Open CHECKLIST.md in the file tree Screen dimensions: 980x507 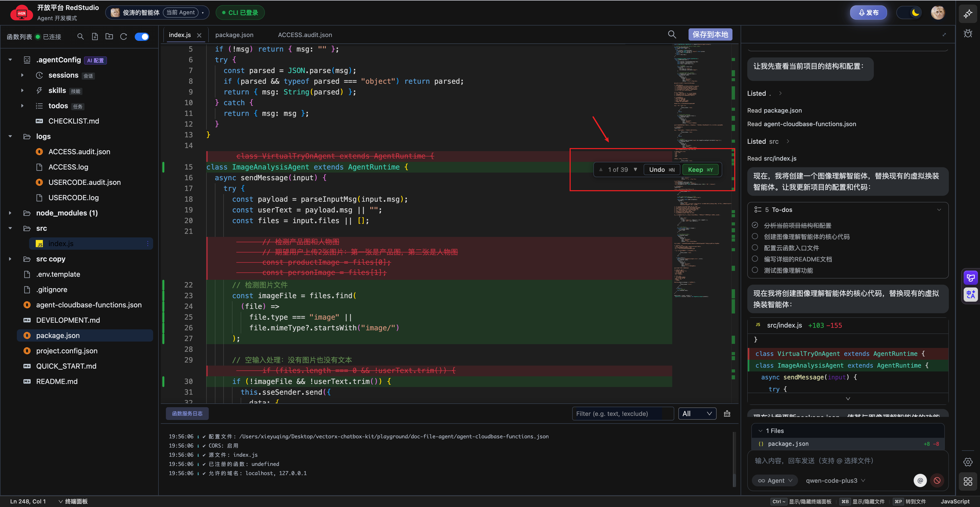73,121
